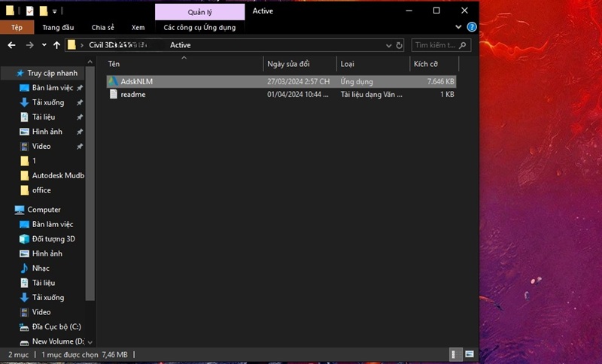Switch to details view in status bar
This screenshot has height=364, width=602.
tap(456, 353)
